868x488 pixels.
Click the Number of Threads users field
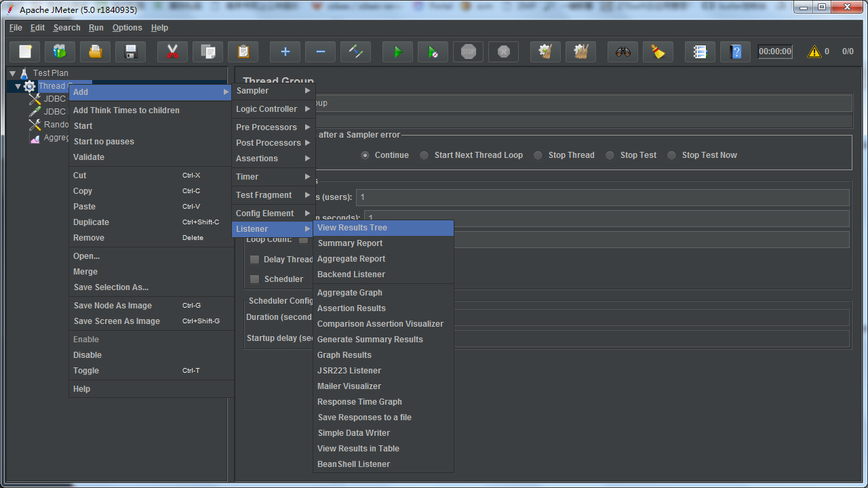point(603,197)
